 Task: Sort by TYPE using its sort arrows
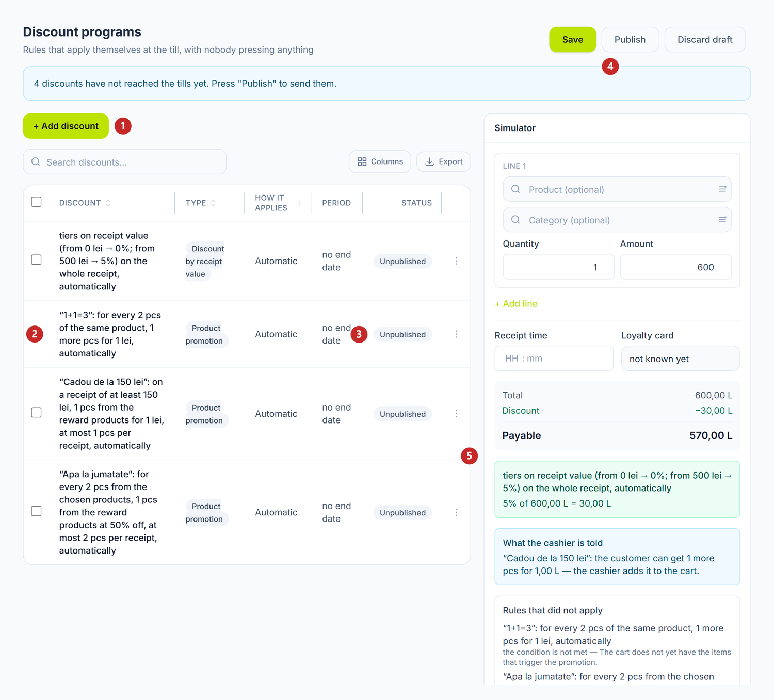213,203
